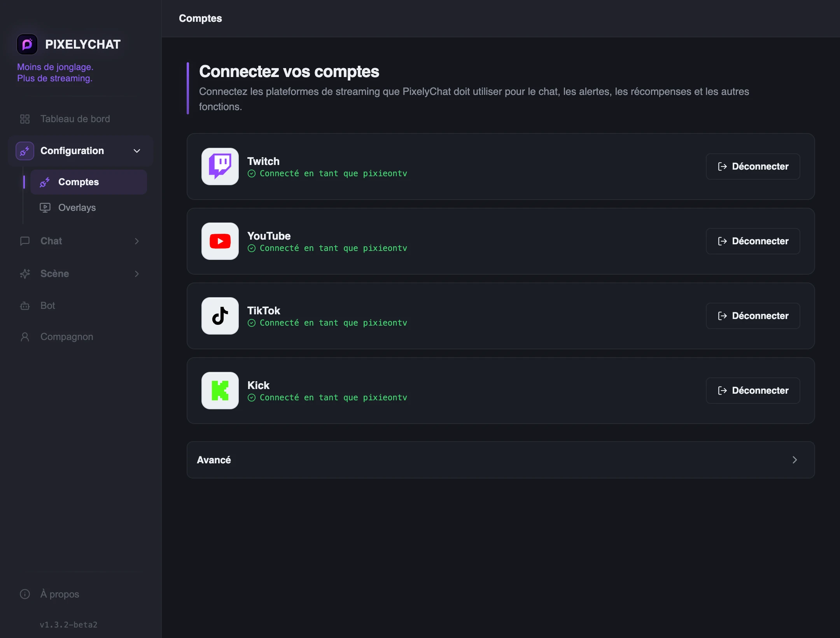Disconnect the TikTok account
The height and width of the screenshot is (638, 840).
click(753, 316)
